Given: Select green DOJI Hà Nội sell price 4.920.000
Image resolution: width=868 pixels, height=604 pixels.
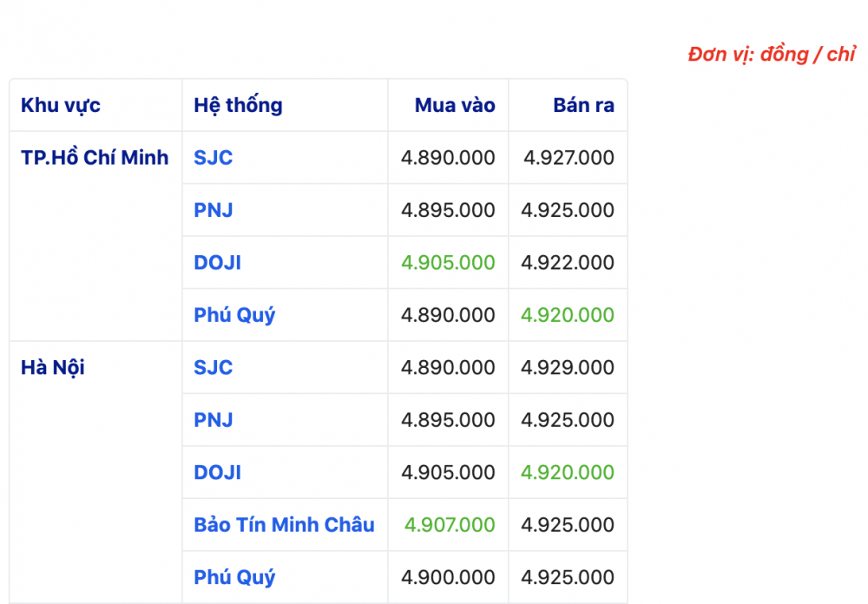Looking at the screenshot, I should (568, 472).
